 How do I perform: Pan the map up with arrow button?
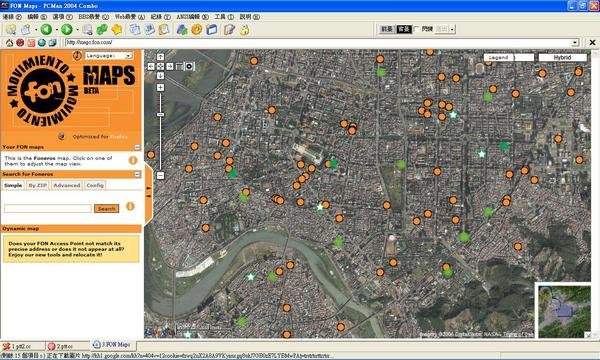[x=160, y=57]
